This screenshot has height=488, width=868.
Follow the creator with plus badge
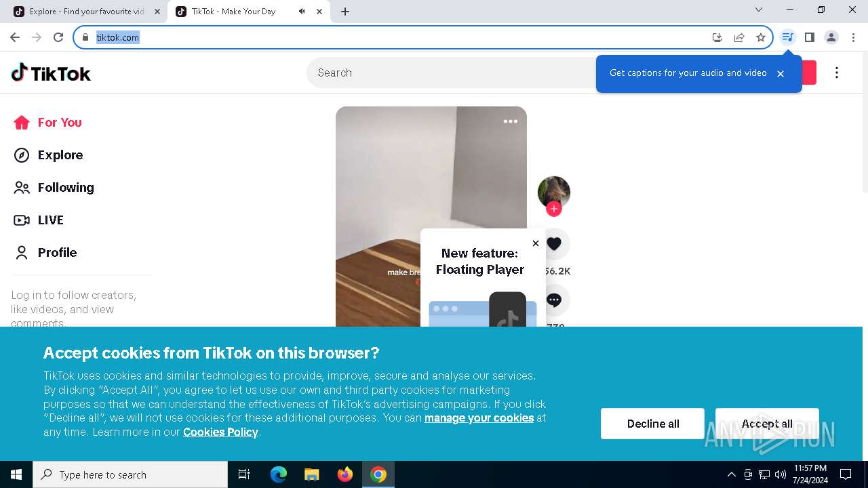554,209
